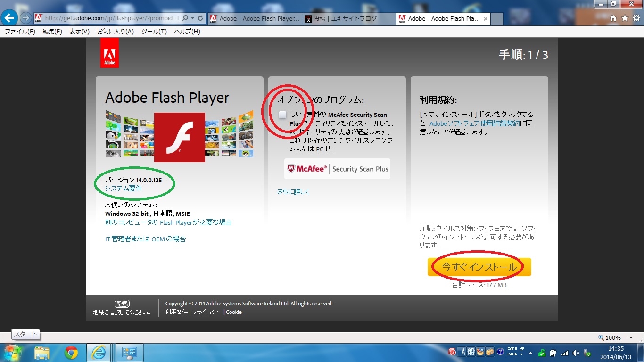Viewport: 644px width, 362px height.
Task: Open the address bar autocomplete dropdown arrow
Action: pos(193,18)
